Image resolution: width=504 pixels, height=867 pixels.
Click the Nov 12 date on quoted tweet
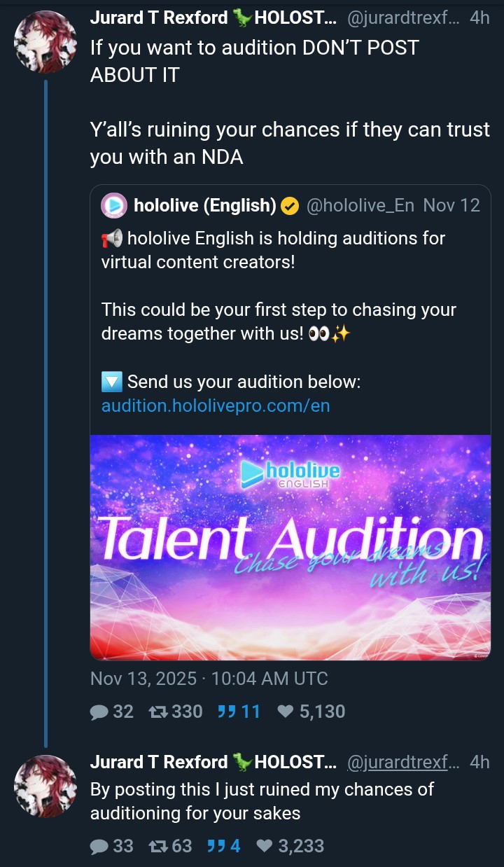tap(451, 205)
